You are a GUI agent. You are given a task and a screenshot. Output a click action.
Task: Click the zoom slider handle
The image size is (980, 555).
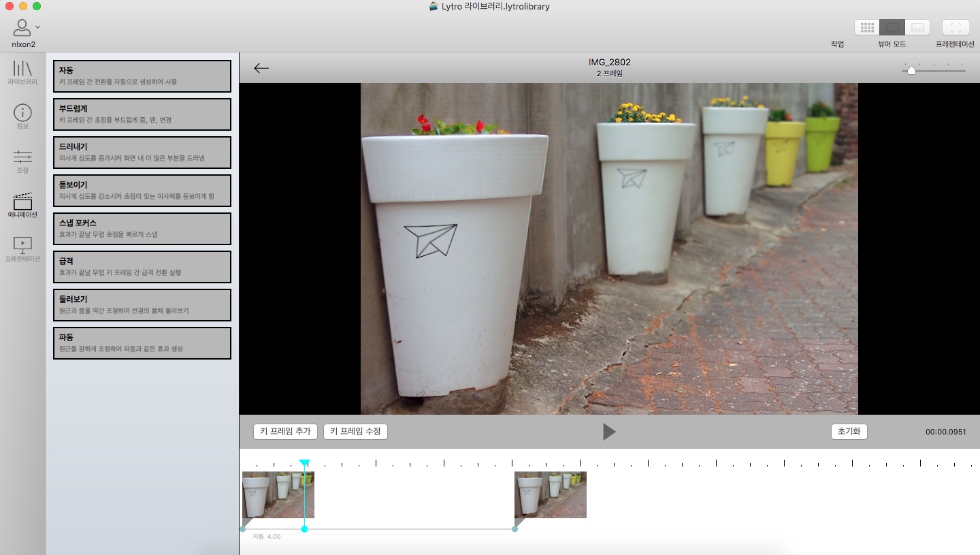click(911, 70)
